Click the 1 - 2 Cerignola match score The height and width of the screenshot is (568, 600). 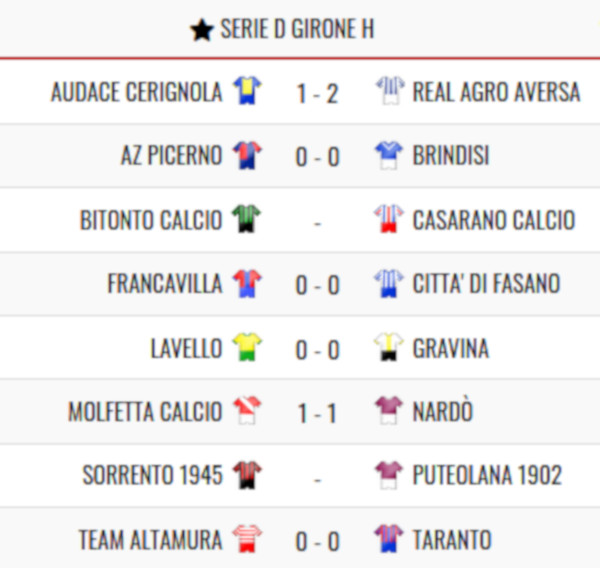(317, 93)
